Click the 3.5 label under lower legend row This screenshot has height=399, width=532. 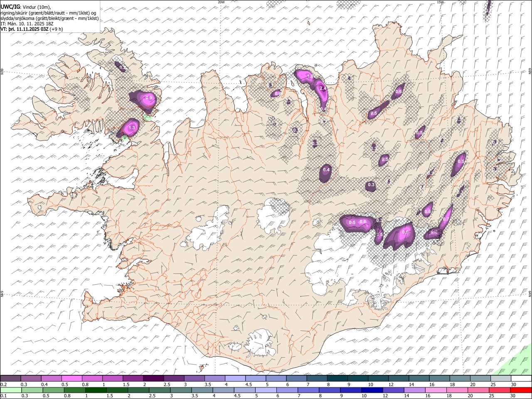click(x=195, y=395)
